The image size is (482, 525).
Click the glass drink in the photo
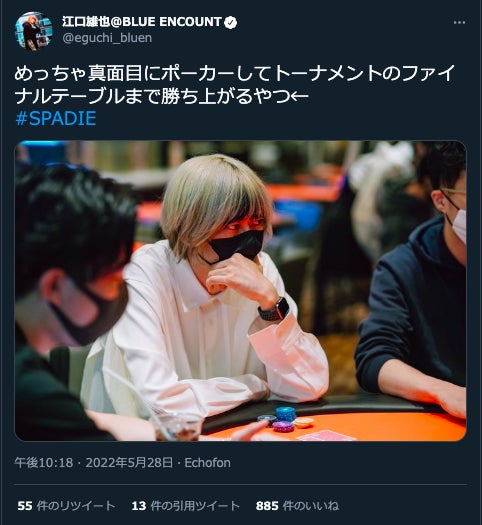pos(176,426)
